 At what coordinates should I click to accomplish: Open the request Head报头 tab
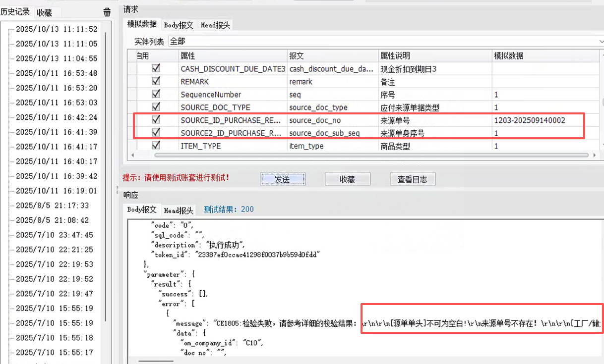click(215, 25)
